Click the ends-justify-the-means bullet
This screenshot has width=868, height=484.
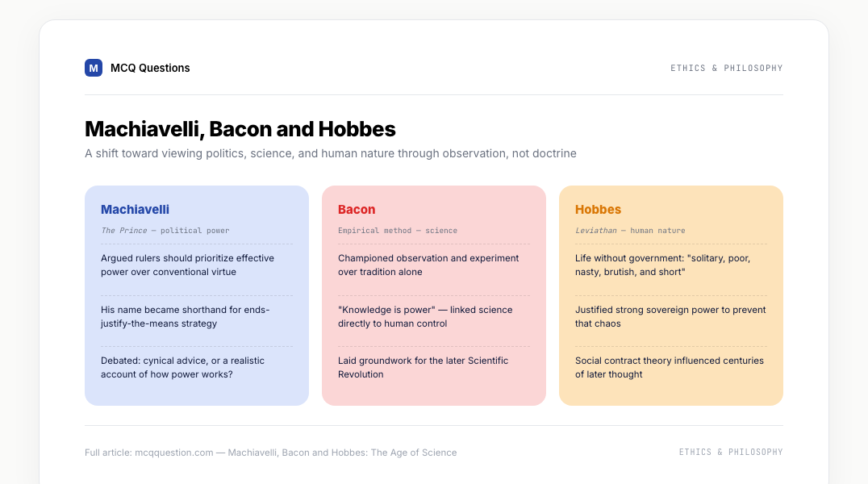pos(186,317)
